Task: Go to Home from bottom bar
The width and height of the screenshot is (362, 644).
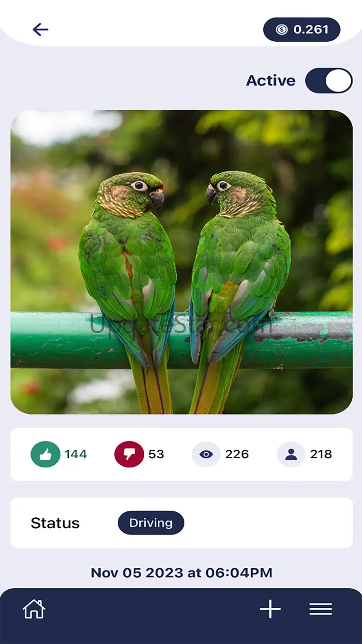Action: click(x=34, y=609)
